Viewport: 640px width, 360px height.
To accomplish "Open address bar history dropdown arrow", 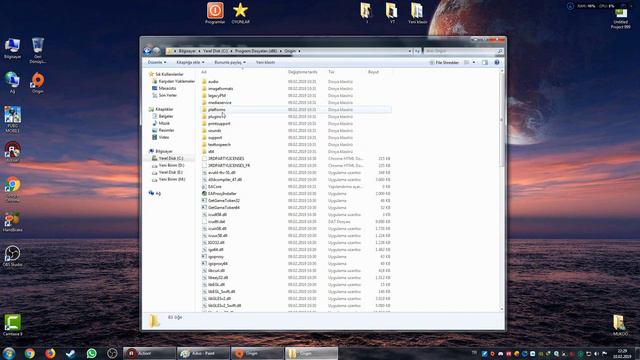I will [x=410, y=51].
